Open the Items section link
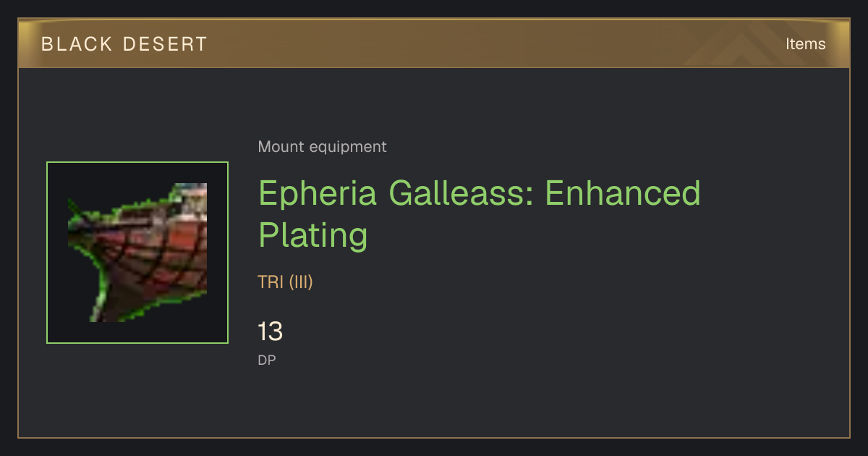868x456 pixels. tap(805, 43)
